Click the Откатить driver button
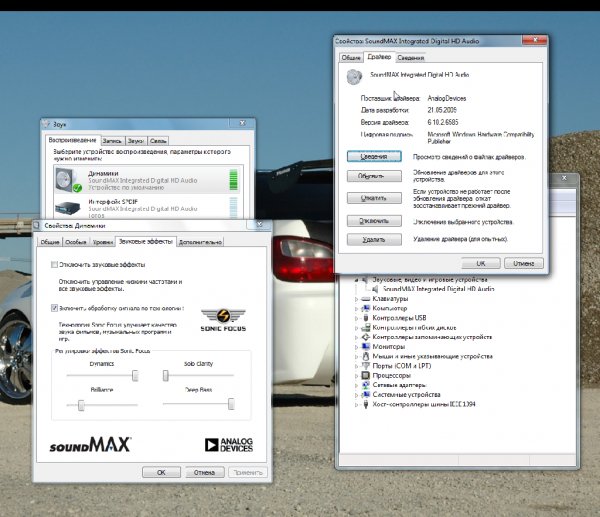This screenshot has height=517, width=600. click(x=374, y=198)
